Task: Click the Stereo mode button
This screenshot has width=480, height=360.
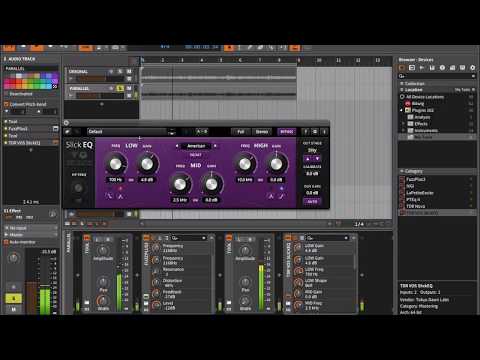Action: (262, 132)
